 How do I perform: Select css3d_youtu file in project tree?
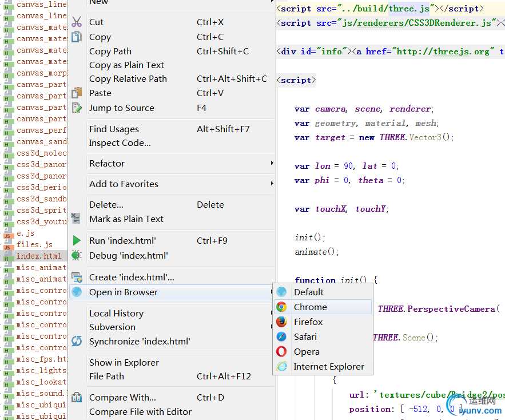(x=42, y=222)
